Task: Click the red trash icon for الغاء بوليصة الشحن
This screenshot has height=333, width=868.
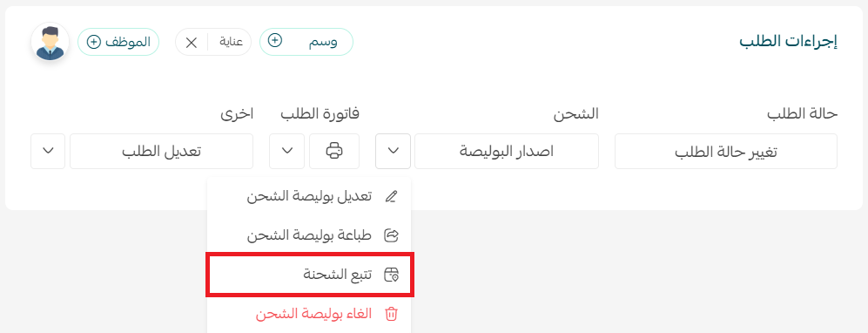Action: pyautogui.click(x=392, y=314)
